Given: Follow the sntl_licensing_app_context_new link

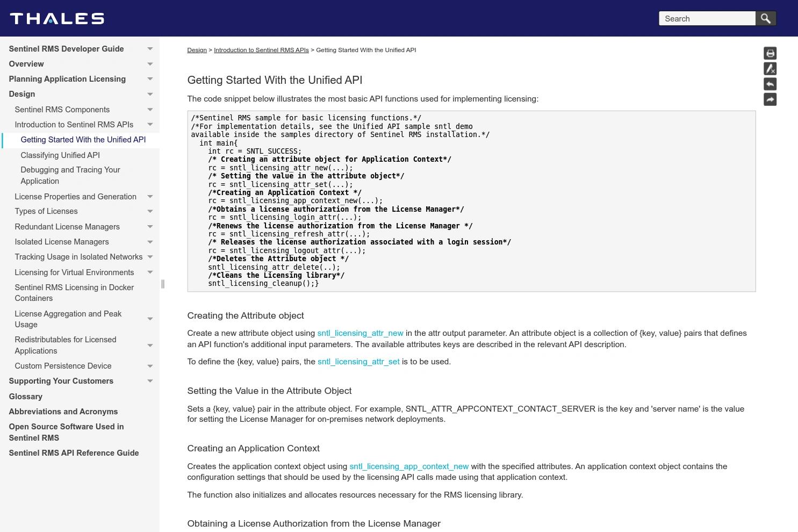Looking at the screenshot, I should click(x=409, y=466).
